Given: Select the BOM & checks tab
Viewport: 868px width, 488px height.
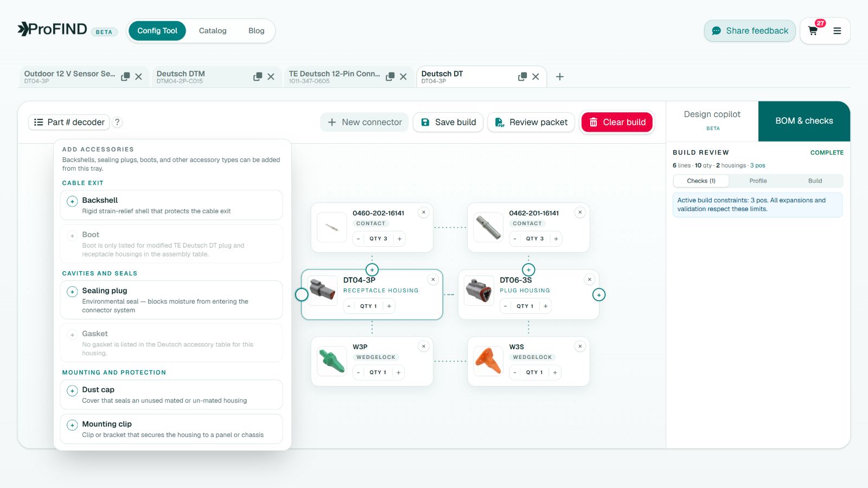Looking at the screenshot, I should coord(804,121).
